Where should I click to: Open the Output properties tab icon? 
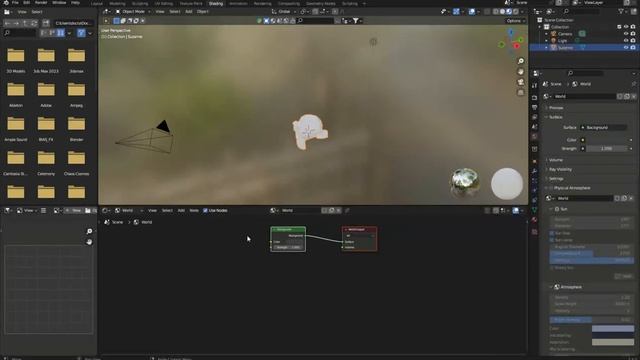[x=534, y=107]
